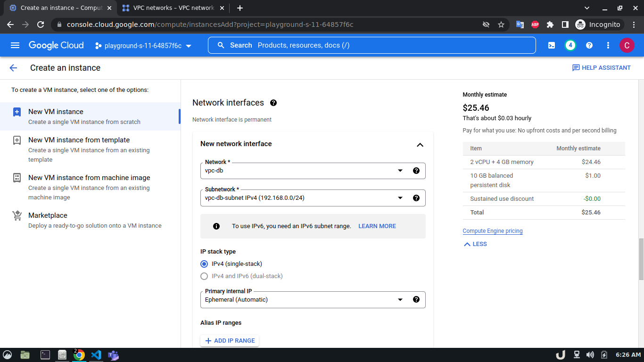Click the info icon in IPv6 notice
The image size is (644, 362).
tap(216, 226)
